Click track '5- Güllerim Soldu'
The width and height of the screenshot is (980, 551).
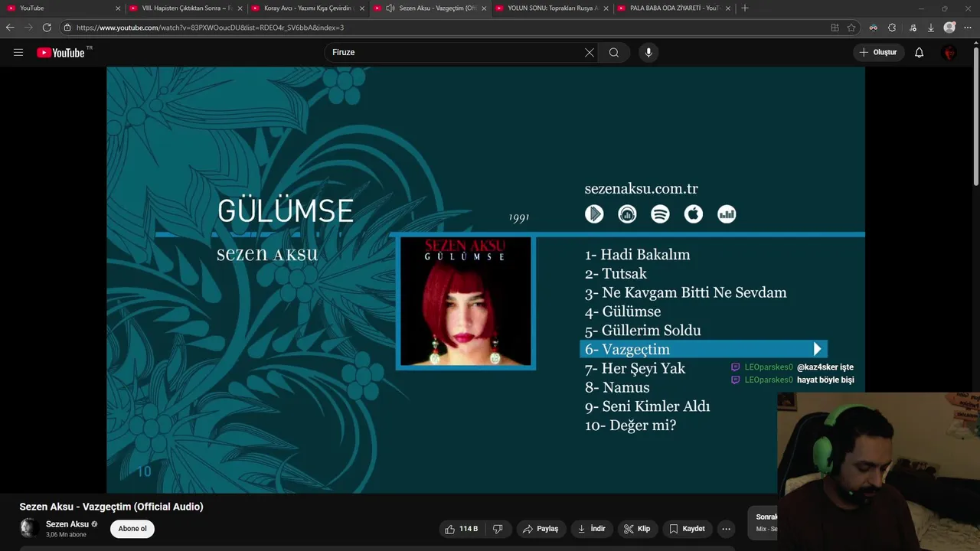click(643, 331)
